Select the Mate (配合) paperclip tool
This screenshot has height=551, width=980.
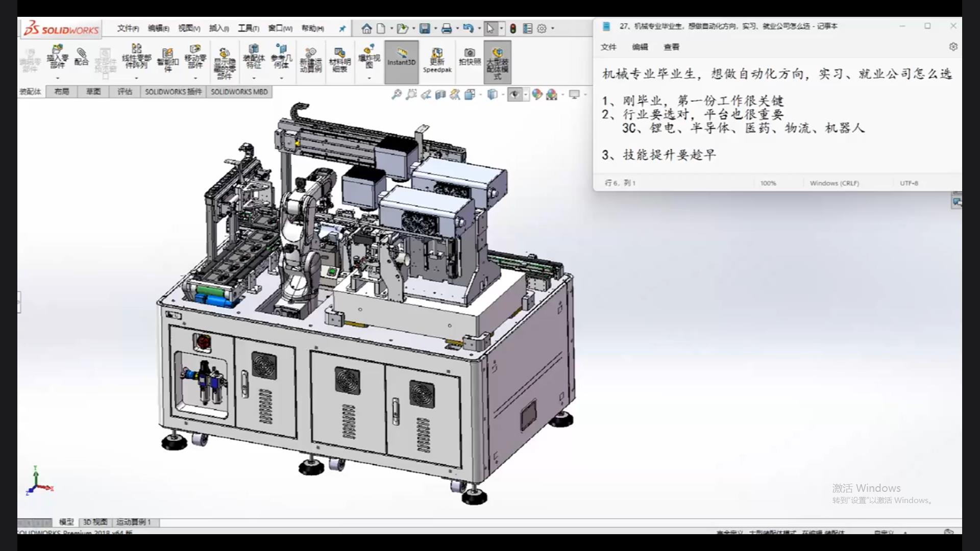click(x=81, y=57)
